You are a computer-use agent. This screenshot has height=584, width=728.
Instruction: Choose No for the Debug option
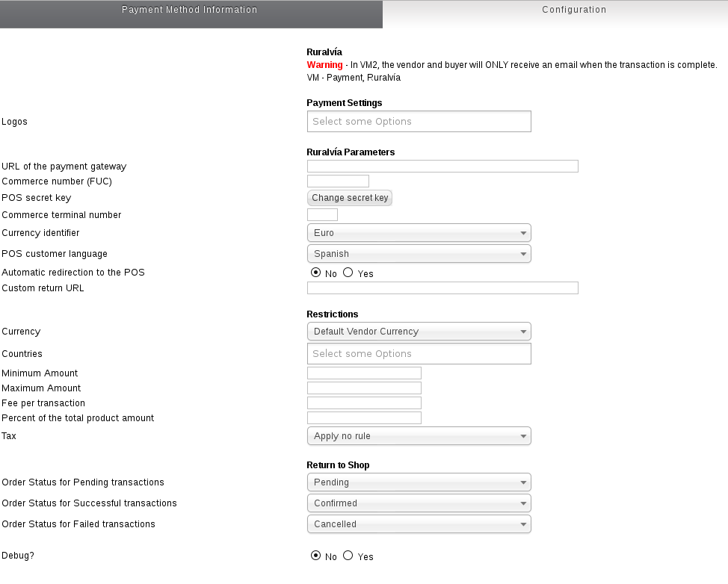[x=315, y=555]
